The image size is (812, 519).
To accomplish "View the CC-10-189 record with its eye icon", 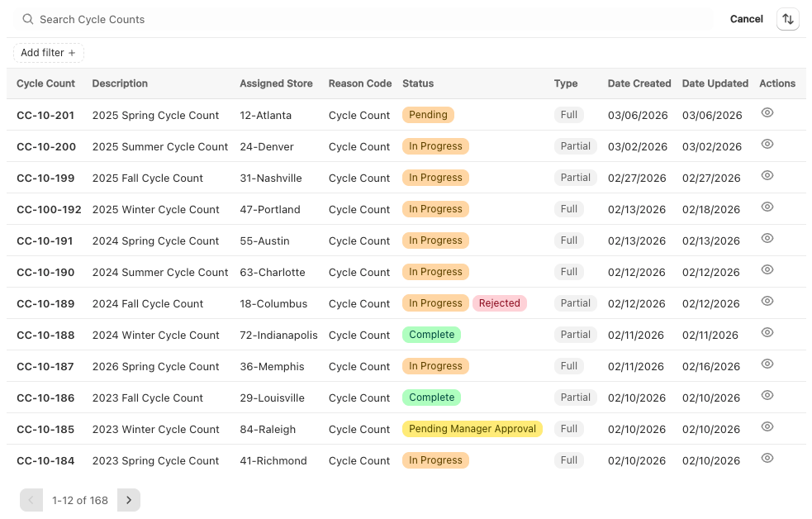I will (767, 301).
